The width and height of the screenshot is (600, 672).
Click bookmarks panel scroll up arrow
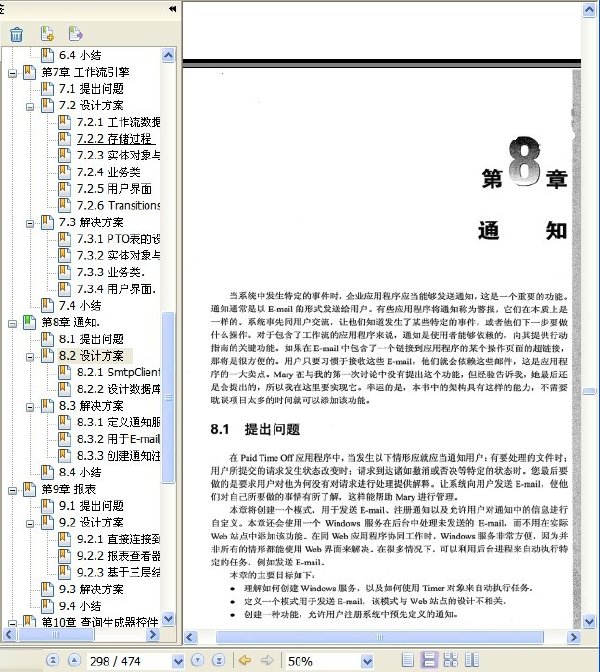point(168,55)
